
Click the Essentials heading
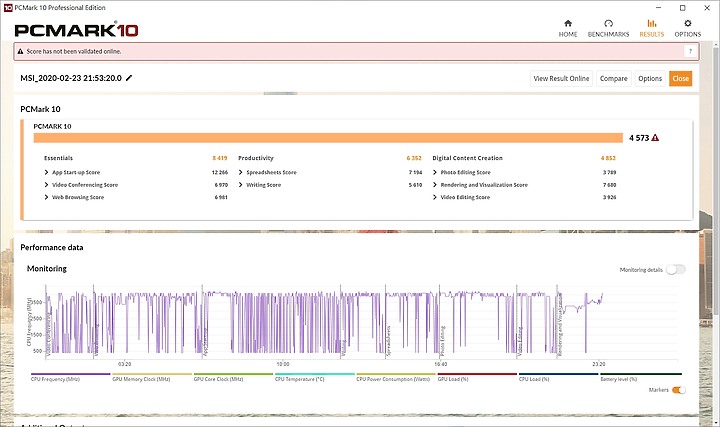pos(58,158)
